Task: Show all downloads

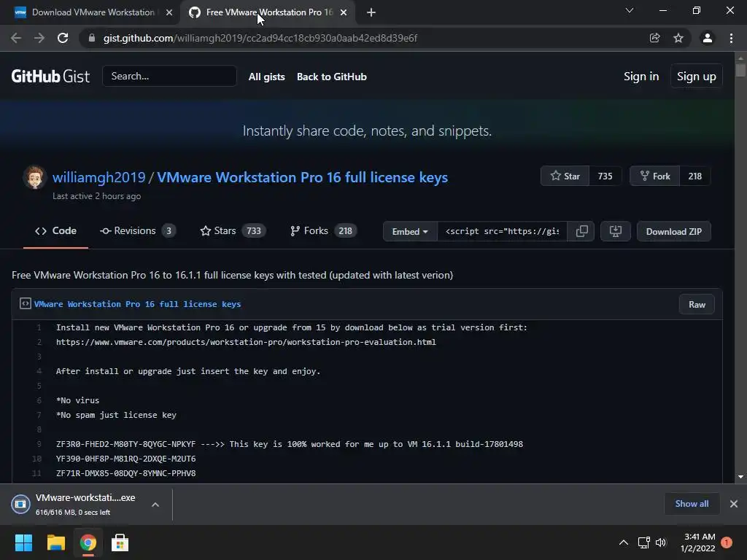Action: pyautogui.click(x=692, y=504)
